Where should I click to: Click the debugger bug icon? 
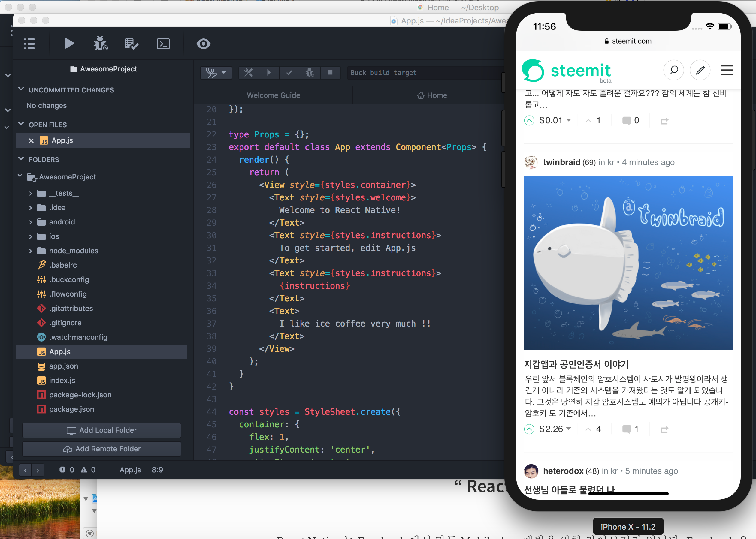tap(100, 44)
